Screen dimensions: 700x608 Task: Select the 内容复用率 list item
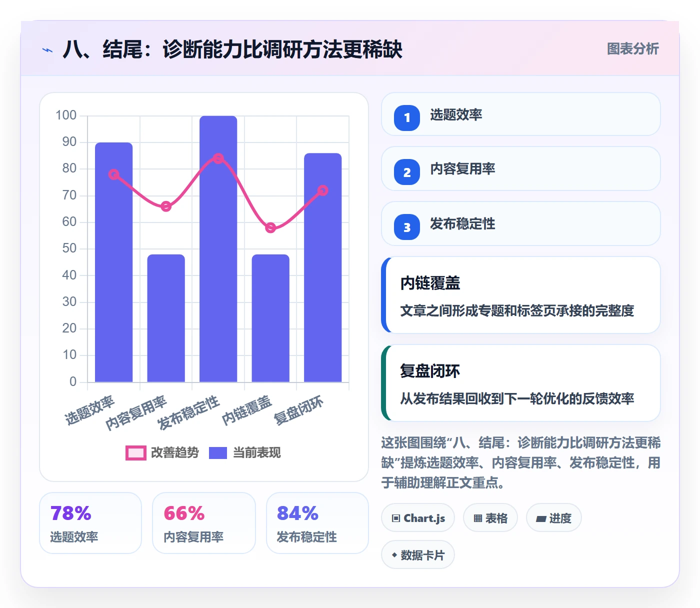pos(520,168)
